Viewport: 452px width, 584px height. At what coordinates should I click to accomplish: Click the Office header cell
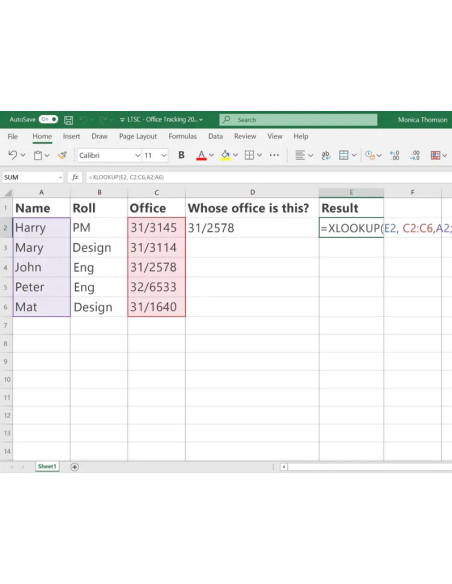(156, 208)
